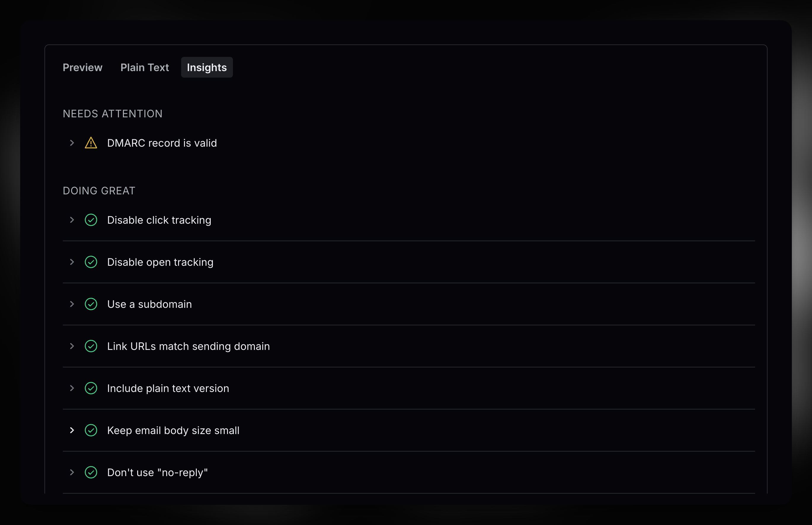Select the Insights tab
Viewport: 812px width, 525px height.
click(207, 68)
